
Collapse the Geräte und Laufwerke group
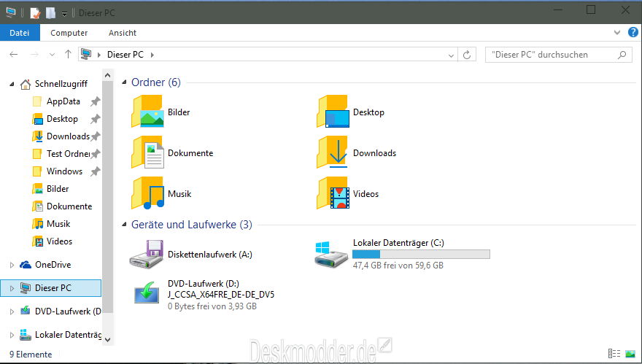tap(125, 225)
